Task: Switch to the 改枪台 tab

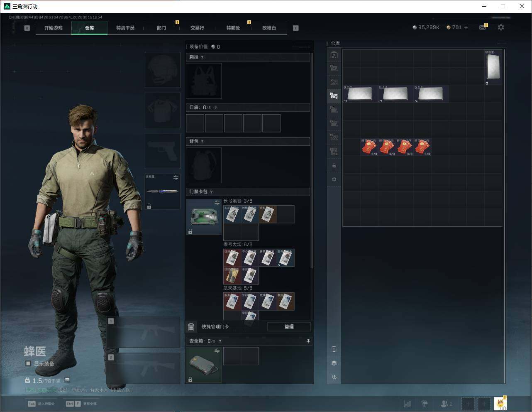Action: (x=269, y=28)
